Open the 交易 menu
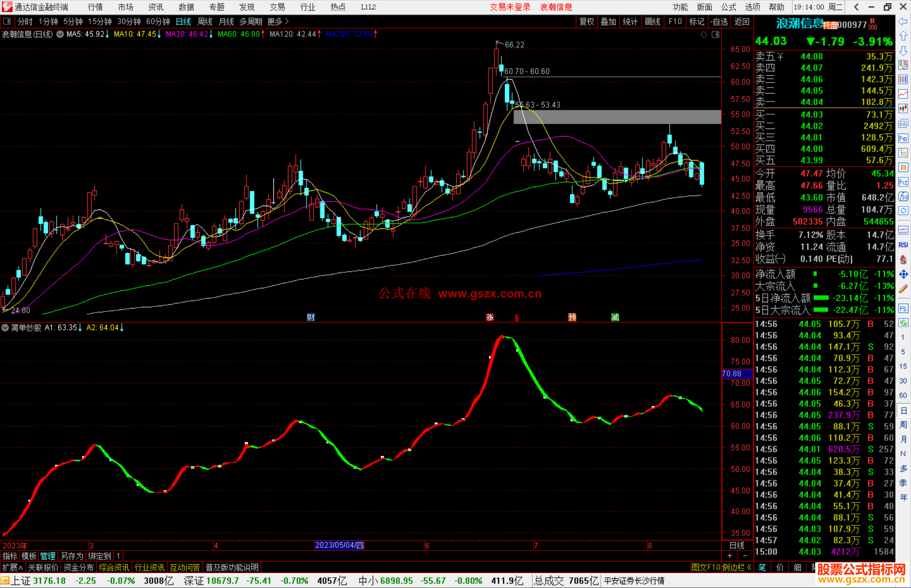Image resolution: width=911 pixels, height=588 pixels. click(278, 7)
